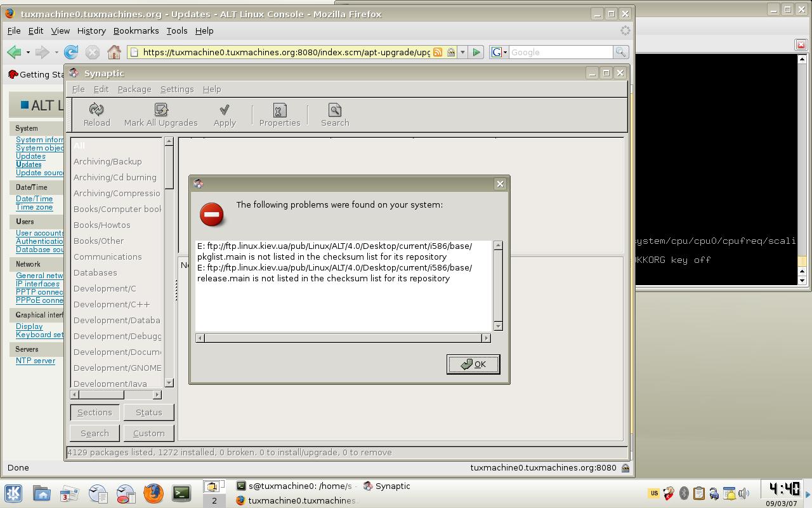Open the home folder taskbar icon
The width and height of the screenshot is (812, 508).
[x=42, y=493]
